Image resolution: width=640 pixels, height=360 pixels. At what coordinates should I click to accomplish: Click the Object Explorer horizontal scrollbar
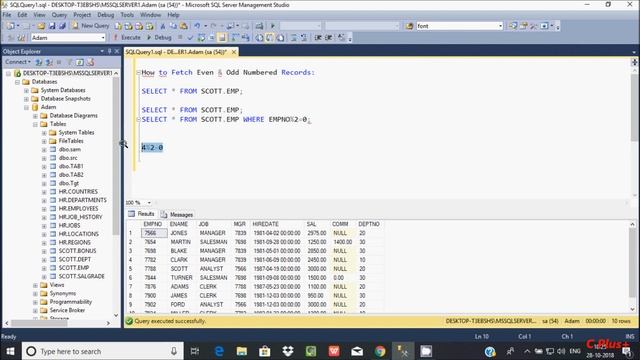pyautogui.click(x=57, y=323)
